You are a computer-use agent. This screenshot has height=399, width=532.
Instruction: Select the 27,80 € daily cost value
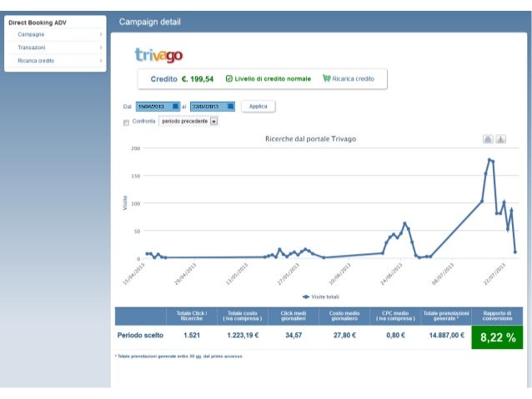pos(344,335)
